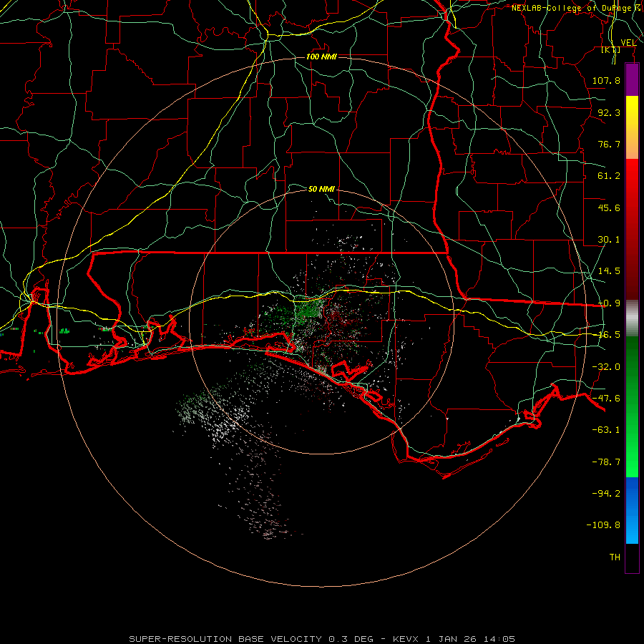
Task: Click the 100 NMI range ring label
Action: (x=321, y=57)
